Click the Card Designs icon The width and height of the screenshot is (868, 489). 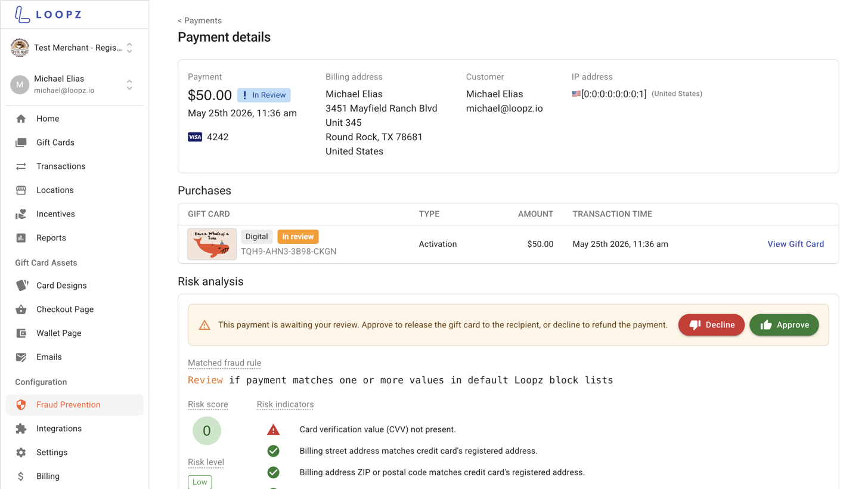[x=22, y=285]
